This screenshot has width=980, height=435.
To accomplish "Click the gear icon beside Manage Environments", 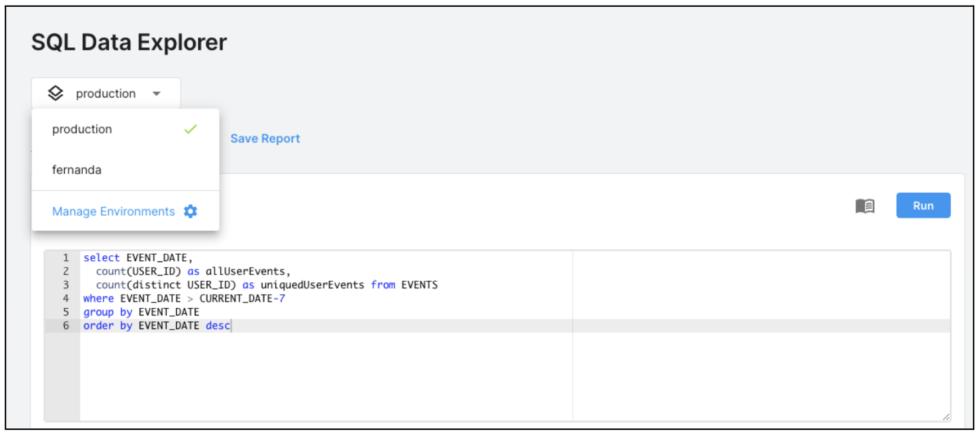I will click(x=190, y=211).
